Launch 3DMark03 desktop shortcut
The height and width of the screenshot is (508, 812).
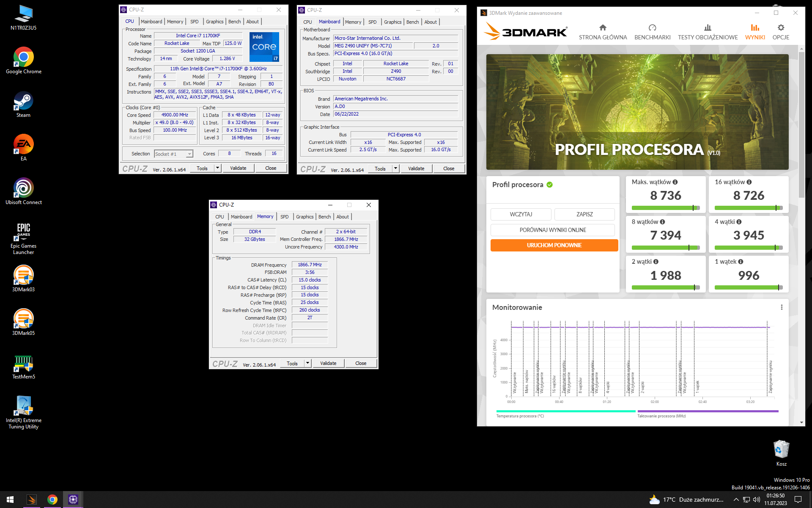click(23, 279)
